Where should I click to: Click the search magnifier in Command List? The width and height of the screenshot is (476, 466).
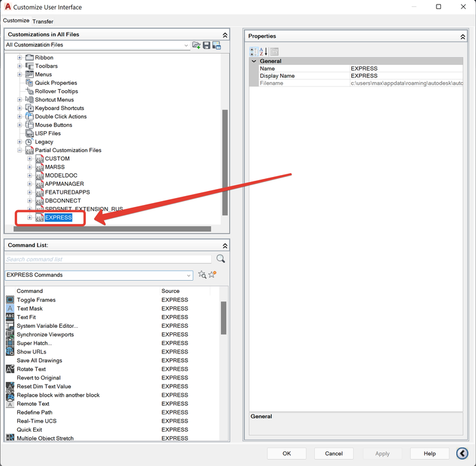pyautogui.click(x=221, y=259)
